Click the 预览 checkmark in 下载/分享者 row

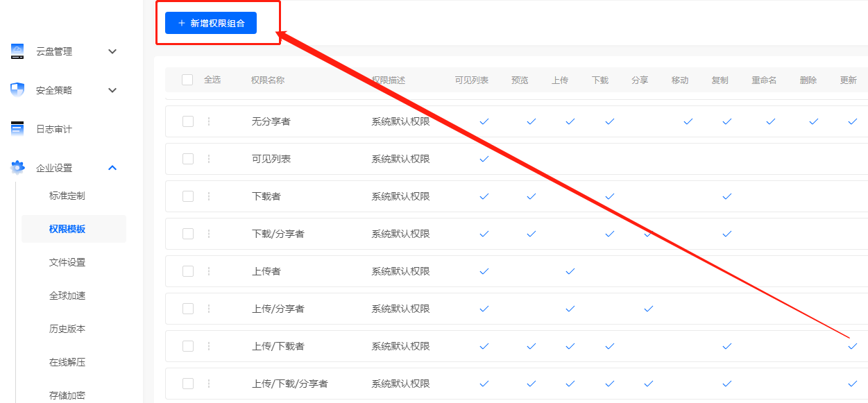click(x=531, y=234)
